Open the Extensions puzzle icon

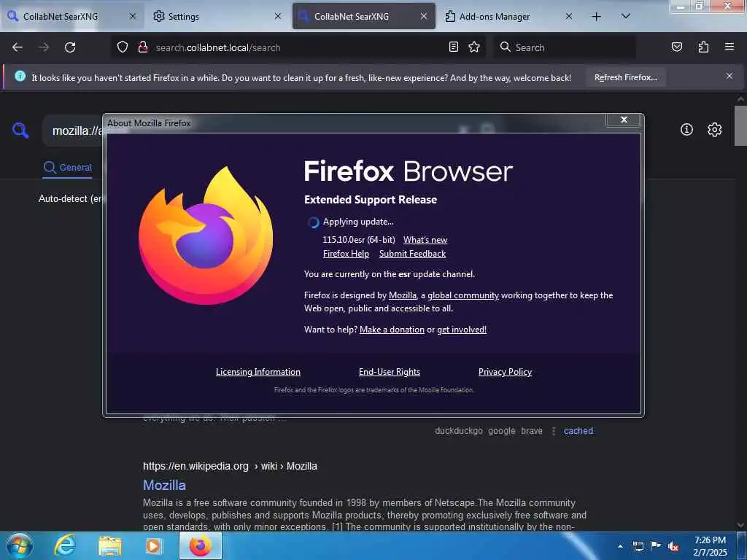tap(703, 47)
